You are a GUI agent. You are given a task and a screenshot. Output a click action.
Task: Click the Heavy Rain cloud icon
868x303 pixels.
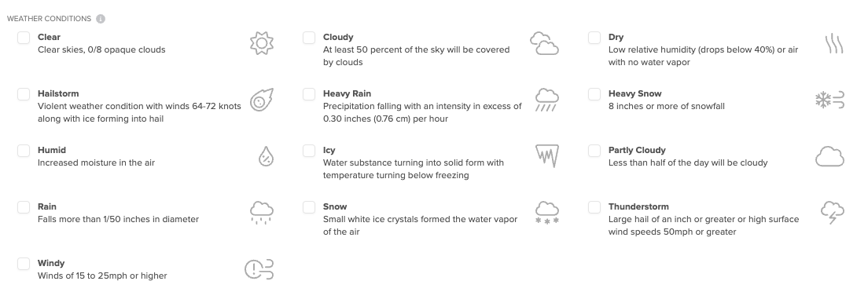(x=547, y=100)
